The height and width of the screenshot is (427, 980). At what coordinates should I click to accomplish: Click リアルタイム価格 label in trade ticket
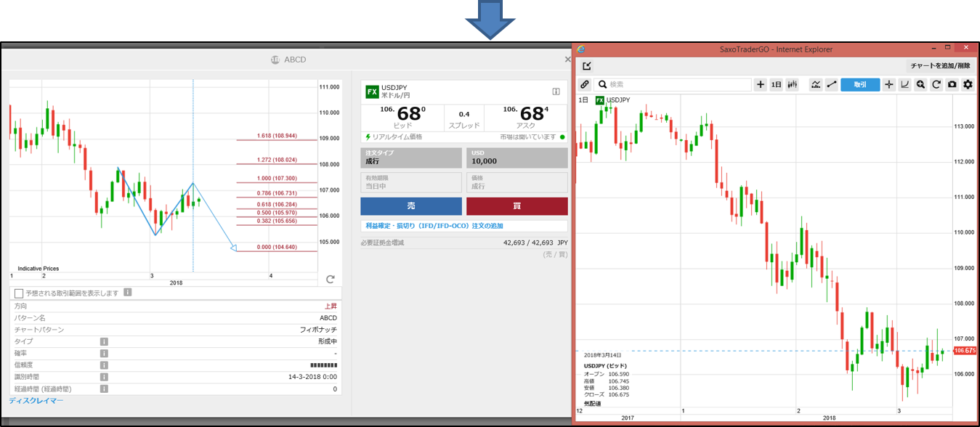(x=397, y=137)
